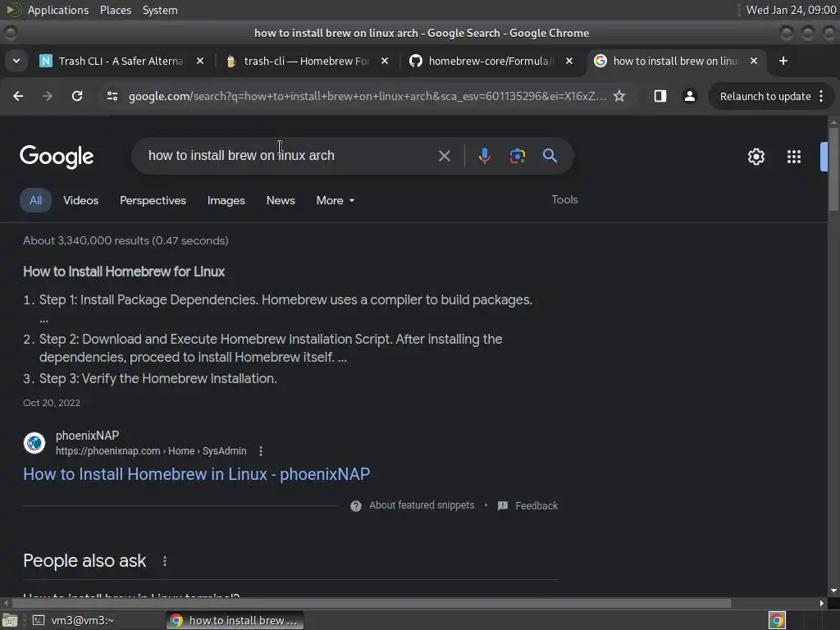Submit search with magnifier icon
840x630 pixels.
[x=550, y=156]
